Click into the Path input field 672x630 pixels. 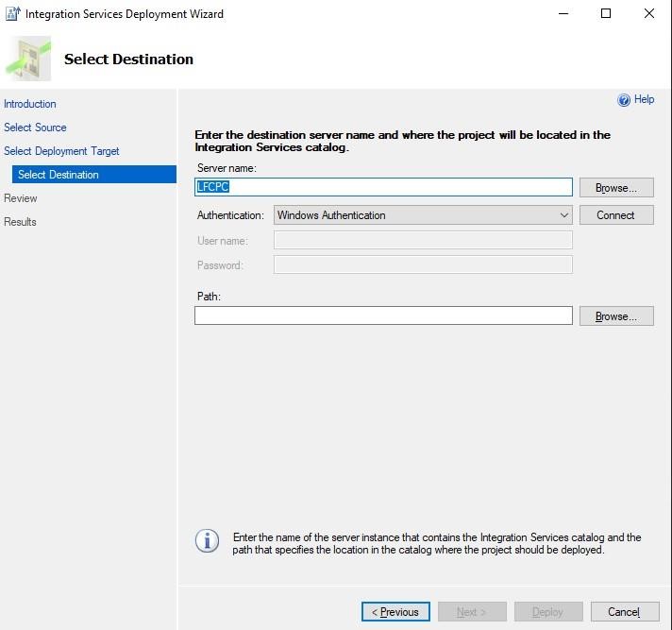tap(383, 315)
